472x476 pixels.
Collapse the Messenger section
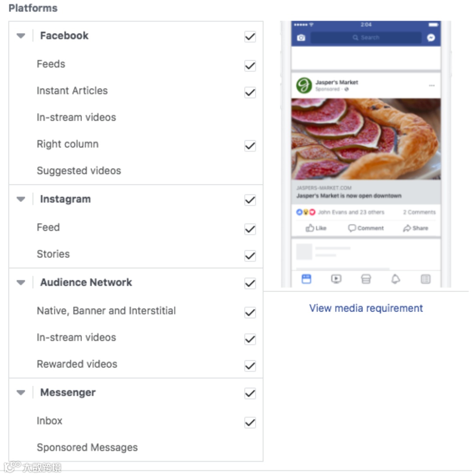pos(21,393)
